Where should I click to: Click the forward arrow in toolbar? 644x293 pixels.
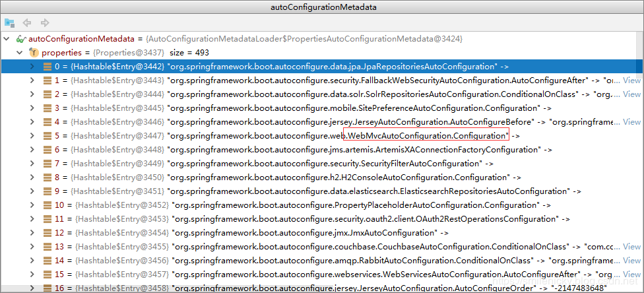pos(45,22)
